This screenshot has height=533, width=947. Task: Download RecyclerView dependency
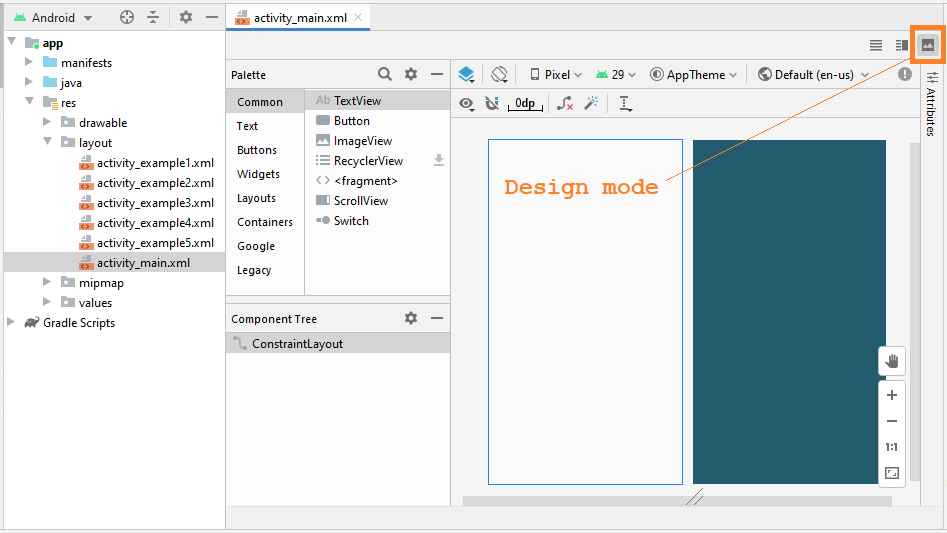439,160
